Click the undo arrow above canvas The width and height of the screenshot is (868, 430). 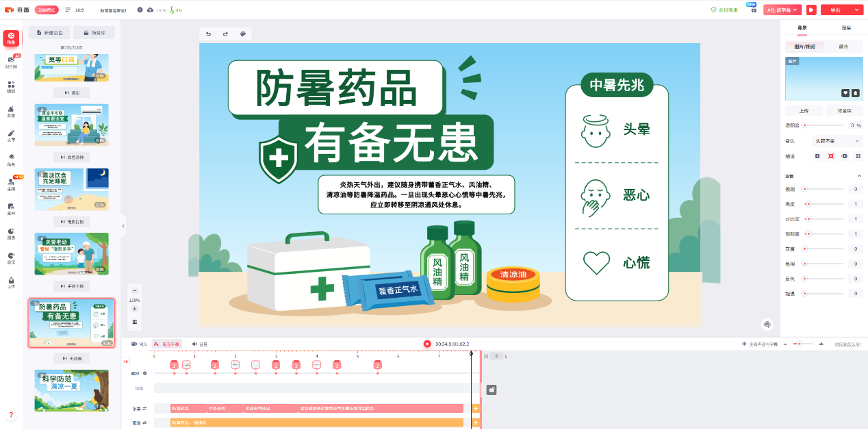pos(209,34)
